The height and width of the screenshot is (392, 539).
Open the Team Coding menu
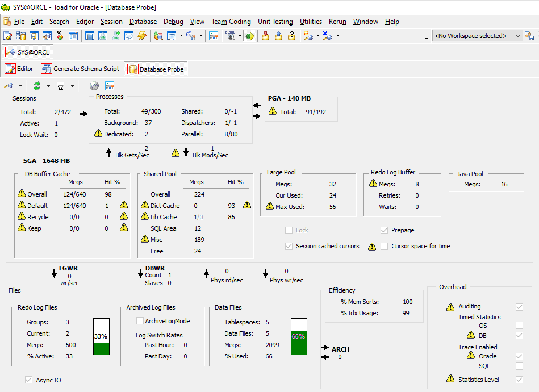coord(231,22)
